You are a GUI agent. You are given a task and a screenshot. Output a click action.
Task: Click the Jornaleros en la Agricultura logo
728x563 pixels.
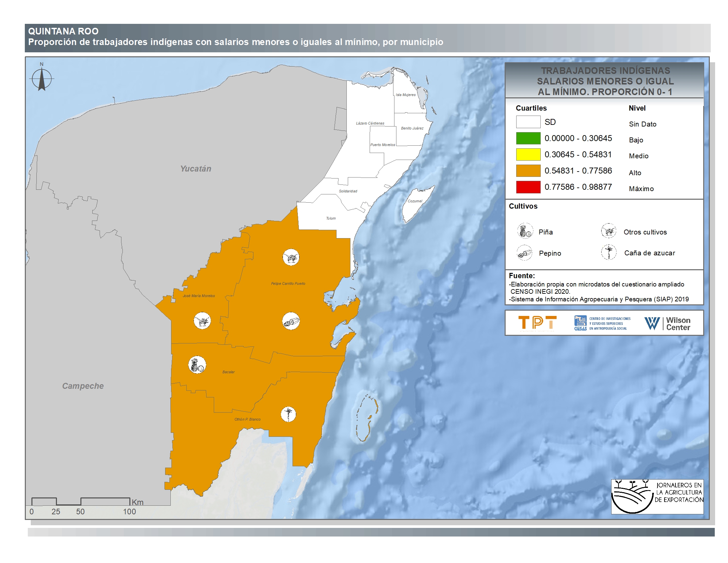click(657, 497)
